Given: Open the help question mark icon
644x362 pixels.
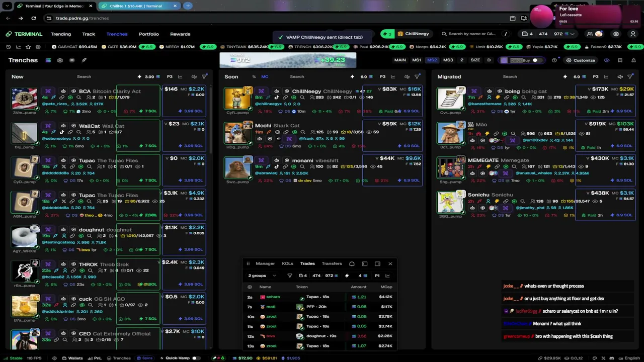Looking at the screenshot, I should coord(554,60).
